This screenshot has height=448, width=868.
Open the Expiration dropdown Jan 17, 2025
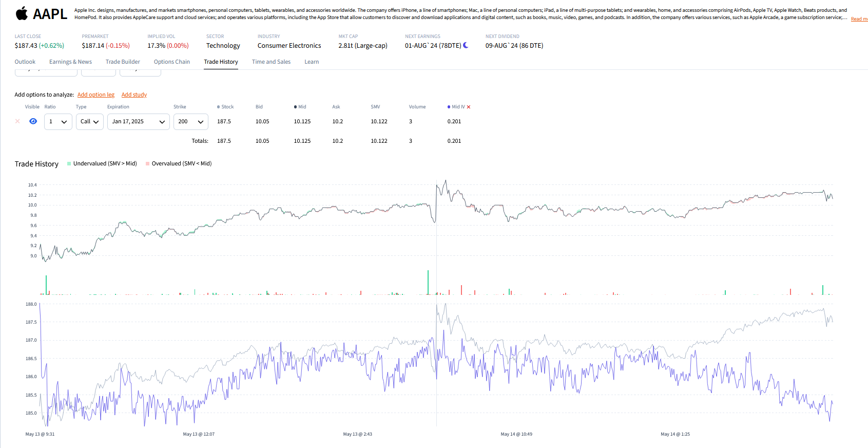point(139,122)
